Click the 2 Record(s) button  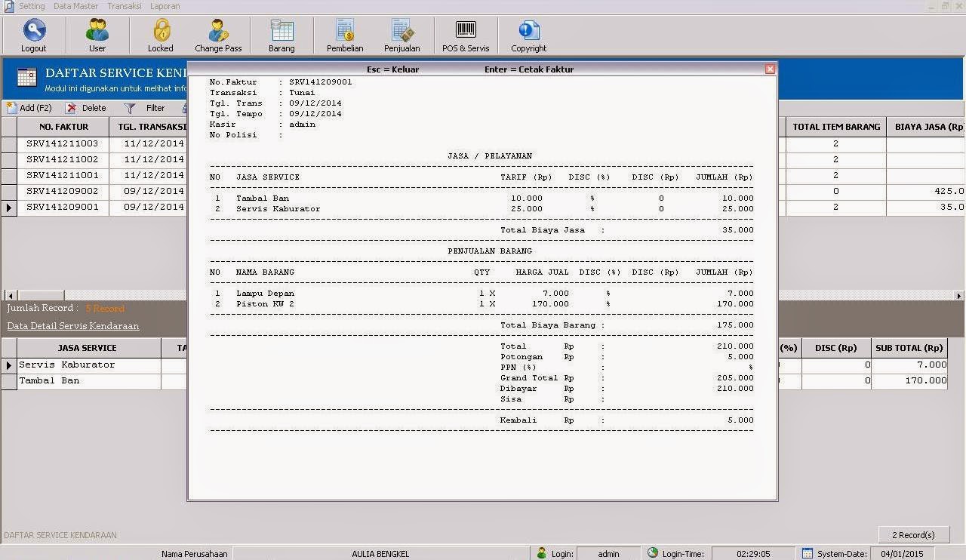pos(913,534)
